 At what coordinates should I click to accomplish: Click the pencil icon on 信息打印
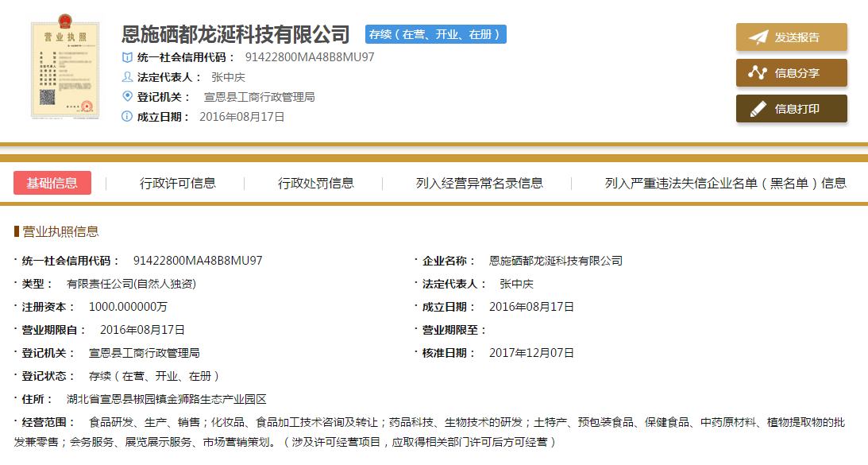(758, 109)
